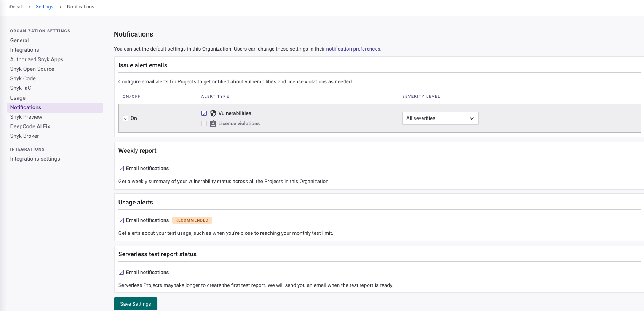Uncheck the Vulnerabilities alert type checkbox
Viewport: 644px width, 311px height.
click(204, 113)
